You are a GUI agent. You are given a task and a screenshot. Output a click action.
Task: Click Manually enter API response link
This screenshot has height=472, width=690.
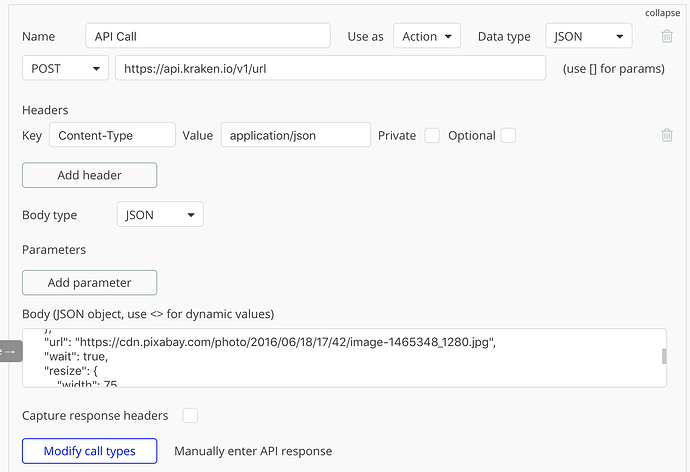[253, 451]
